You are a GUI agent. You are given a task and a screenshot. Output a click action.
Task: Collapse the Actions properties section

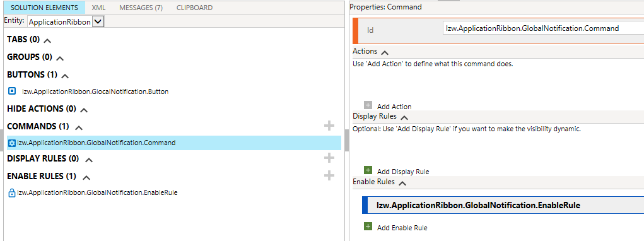point(385,52)
